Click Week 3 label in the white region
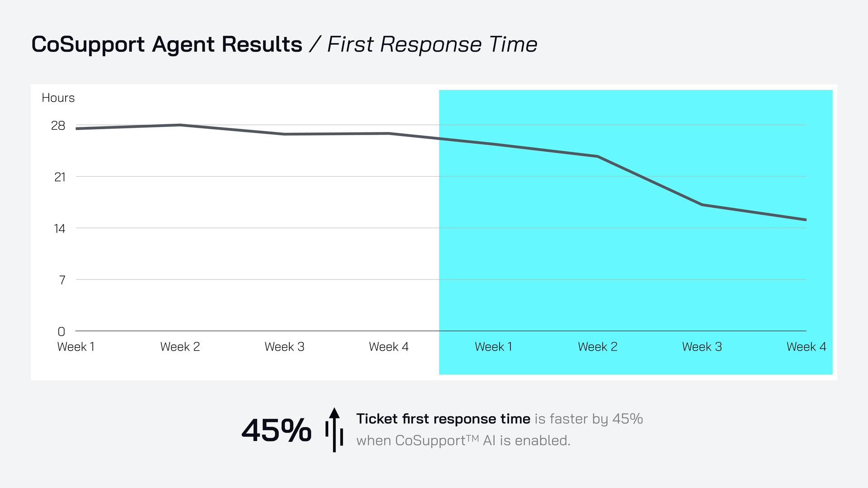The width and height of the screenshot is (868, 488). (284, 347)
